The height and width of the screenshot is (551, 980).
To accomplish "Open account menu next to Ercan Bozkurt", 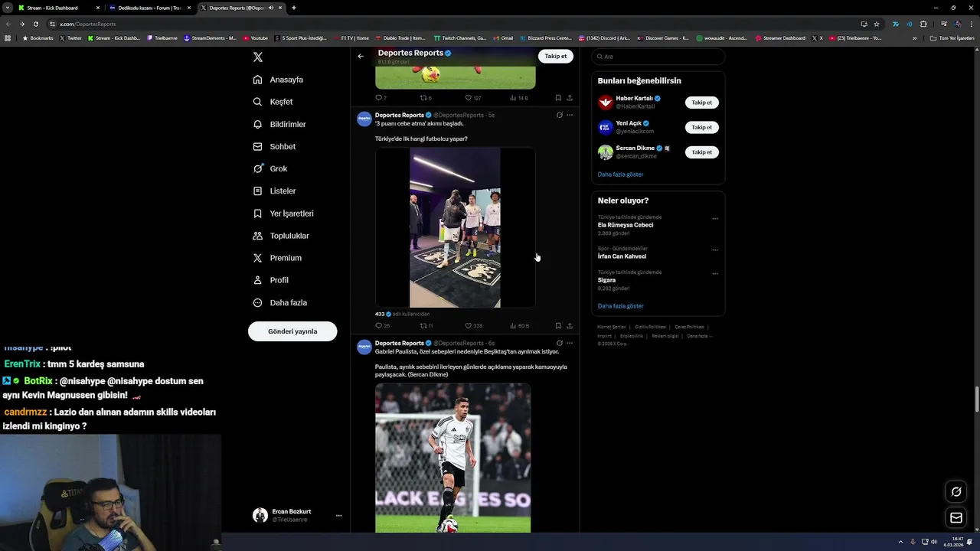I will (x=338, y=516).
